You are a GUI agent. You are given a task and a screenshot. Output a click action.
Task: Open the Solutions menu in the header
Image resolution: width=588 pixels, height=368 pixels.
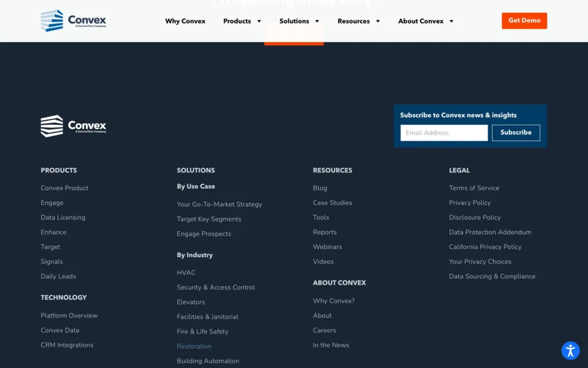pos(294,21)
